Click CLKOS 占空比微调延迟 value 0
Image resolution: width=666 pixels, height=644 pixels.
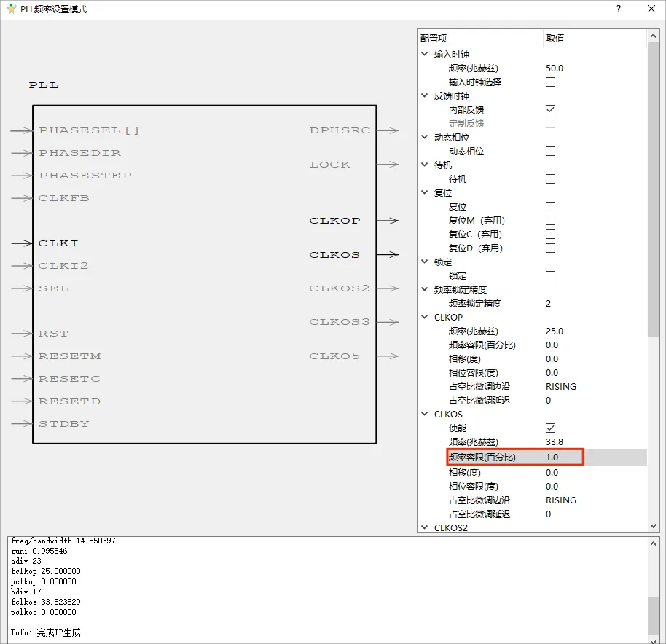(549, 514)
